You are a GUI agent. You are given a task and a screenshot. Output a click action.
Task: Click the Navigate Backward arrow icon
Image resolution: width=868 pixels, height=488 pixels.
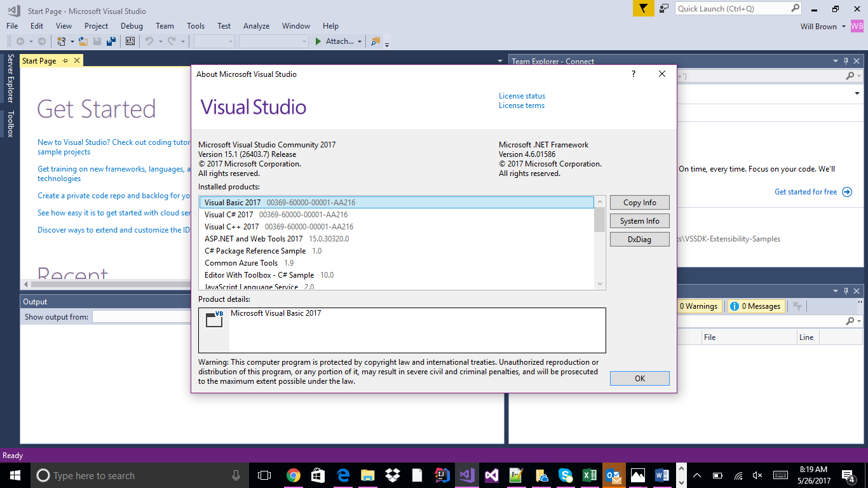click(x=20, y=41)
